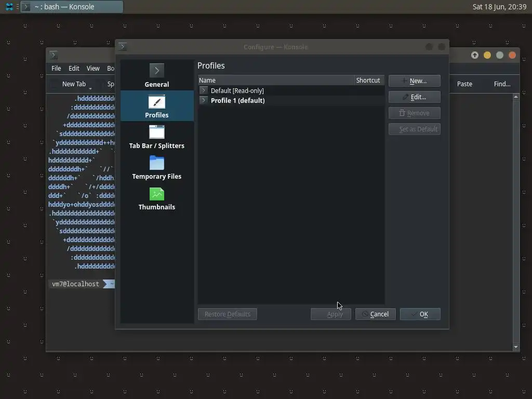Image resolution: width=532 pixels, height=399 pixels.
Task: Click the bash — Konsole taskbar entry
Action: (x=72, y=7)
